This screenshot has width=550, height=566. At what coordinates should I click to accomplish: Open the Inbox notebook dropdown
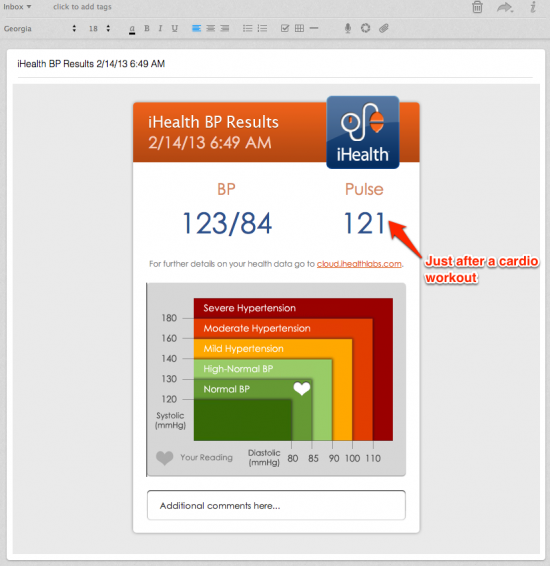pyautogui.click(x=17, y=7)
